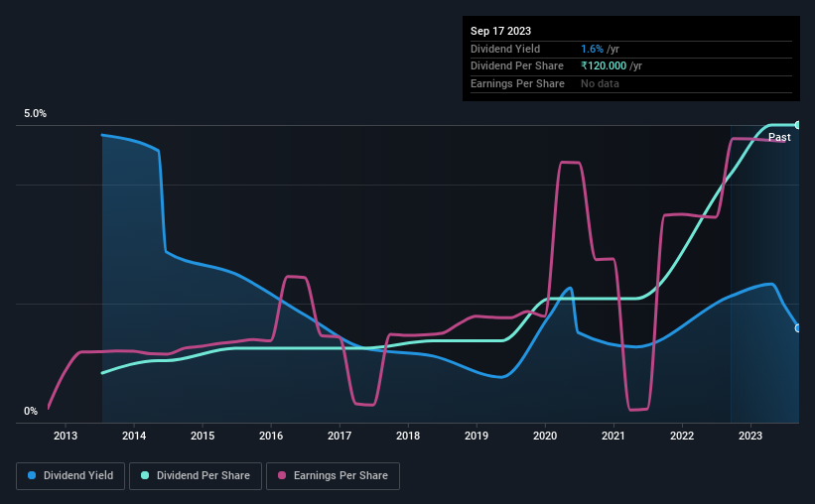Toggle the Dividend Yield legend button
Viewport: 815px width, 504px height.
pos(70,476)
